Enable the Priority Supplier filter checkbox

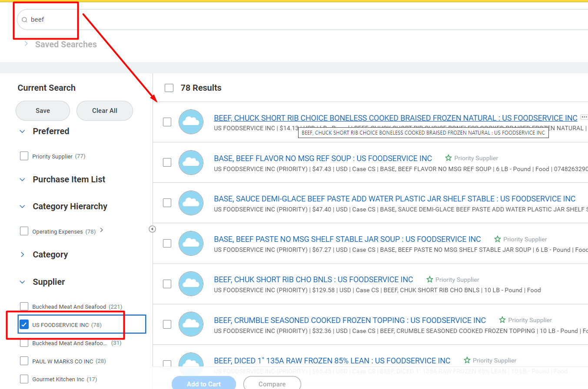pyautogui.click(x=24, y=156)
